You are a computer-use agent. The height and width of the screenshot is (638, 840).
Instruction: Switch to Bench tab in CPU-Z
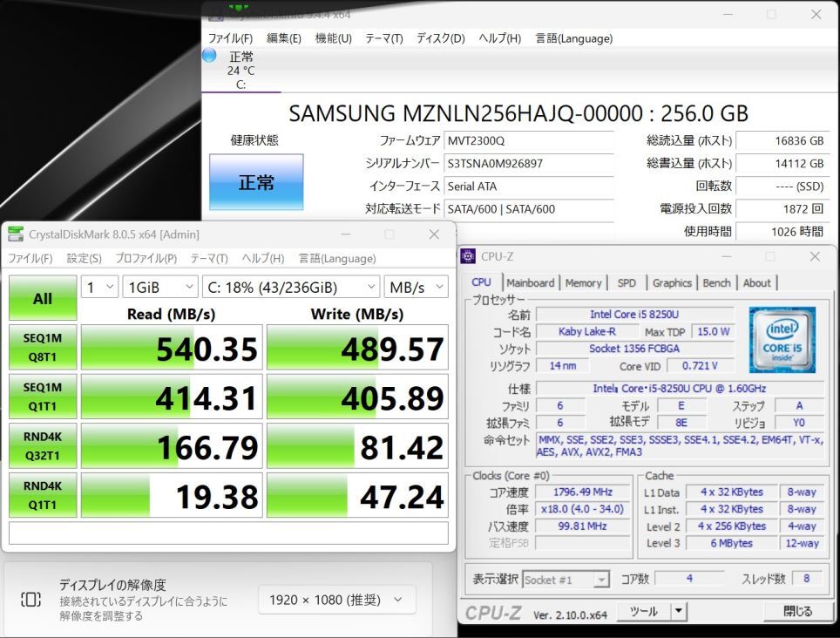716,283
